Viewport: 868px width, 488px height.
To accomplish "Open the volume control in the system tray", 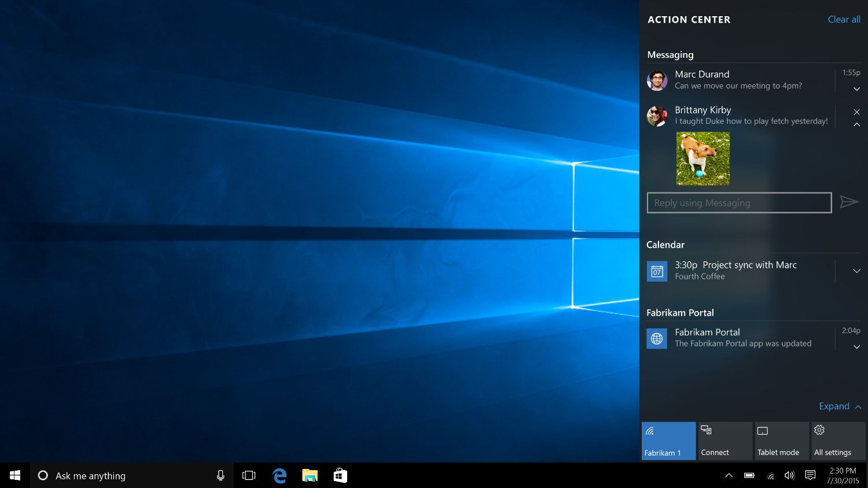I will (x=789, y=475).
